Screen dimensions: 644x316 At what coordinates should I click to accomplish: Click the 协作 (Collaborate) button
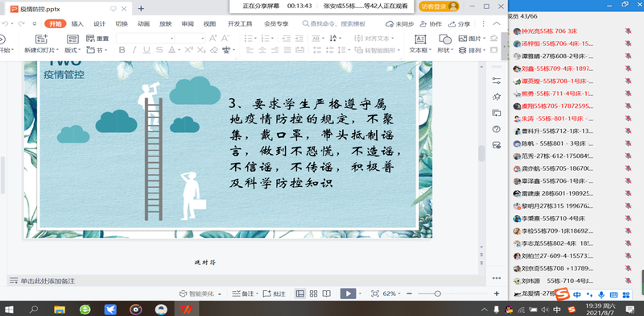tap(431, 24)
